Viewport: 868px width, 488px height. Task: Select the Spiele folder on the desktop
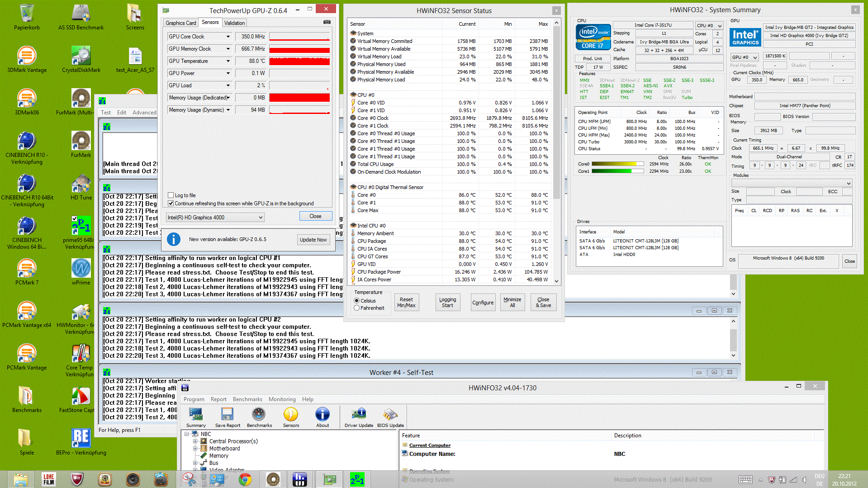click(27, 442)
